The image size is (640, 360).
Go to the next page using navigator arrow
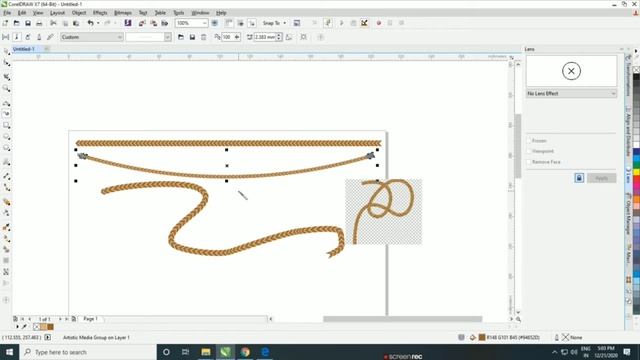pos(60,319)
